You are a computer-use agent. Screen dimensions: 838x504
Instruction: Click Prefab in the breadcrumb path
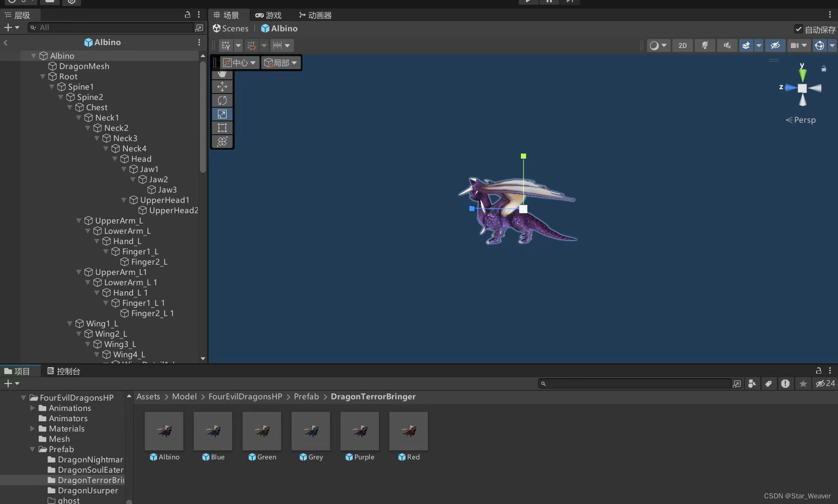pyautogui.click(x=306, y=397)
